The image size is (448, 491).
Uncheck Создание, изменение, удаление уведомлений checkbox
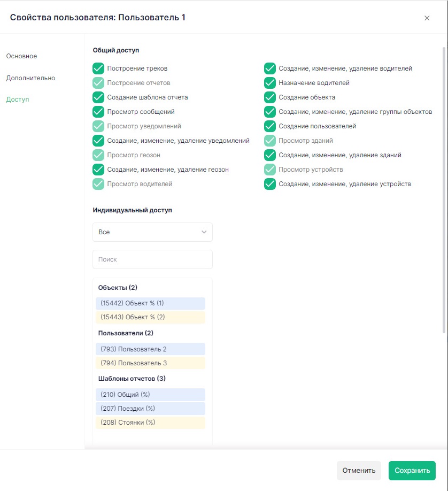pos(98,141)
